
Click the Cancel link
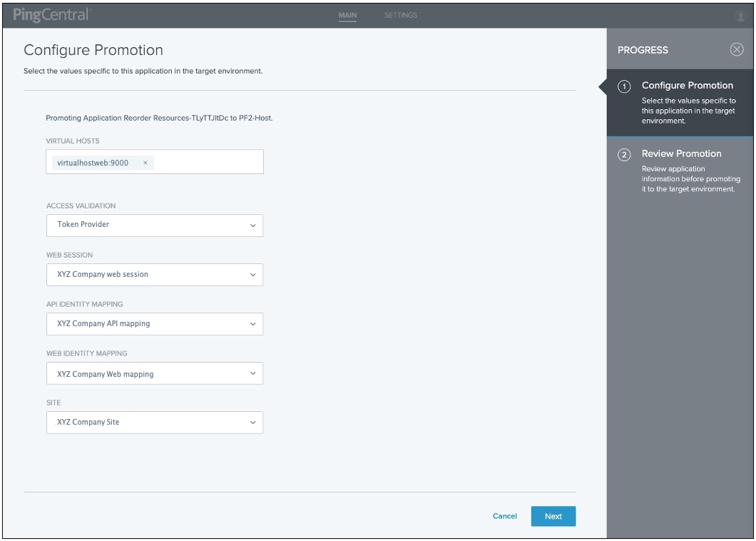(504, 516)
